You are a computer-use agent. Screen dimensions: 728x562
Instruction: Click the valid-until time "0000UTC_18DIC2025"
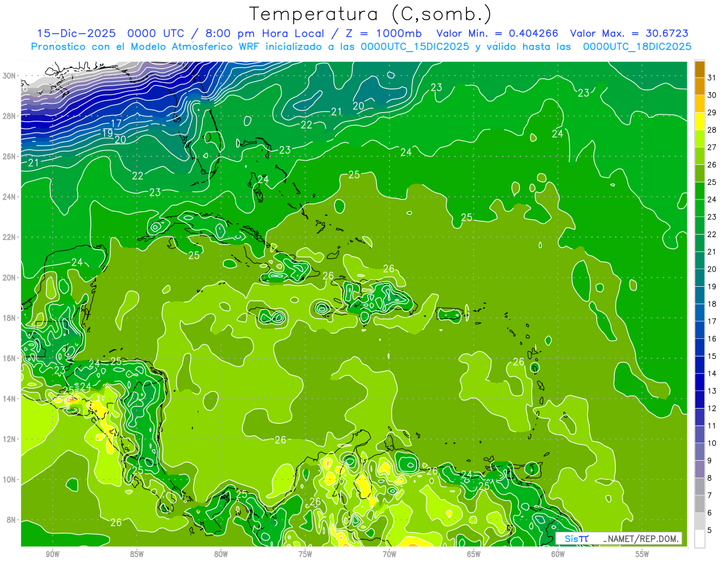(637, 47)
